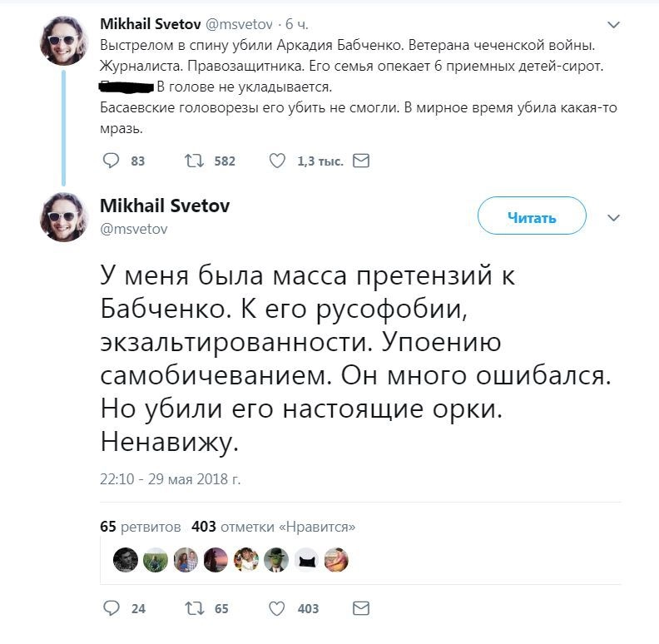
Task: Reply to the first tweet with 83 replies
Action: [111, 161]
